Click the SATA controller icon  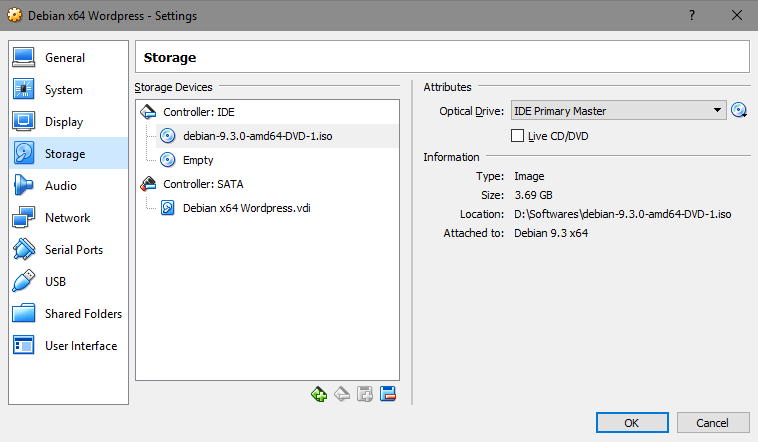coord(148,184)
